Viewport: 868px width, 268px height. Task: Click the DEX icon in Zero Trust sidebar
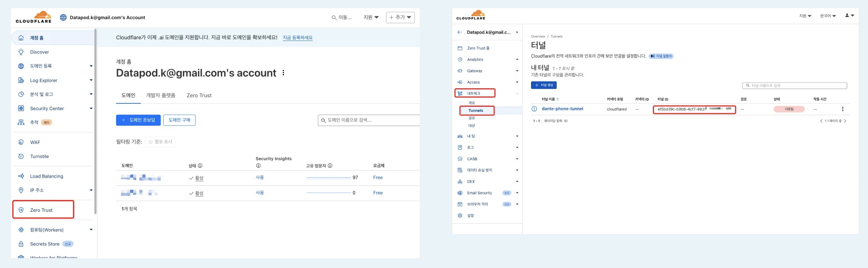460,182
